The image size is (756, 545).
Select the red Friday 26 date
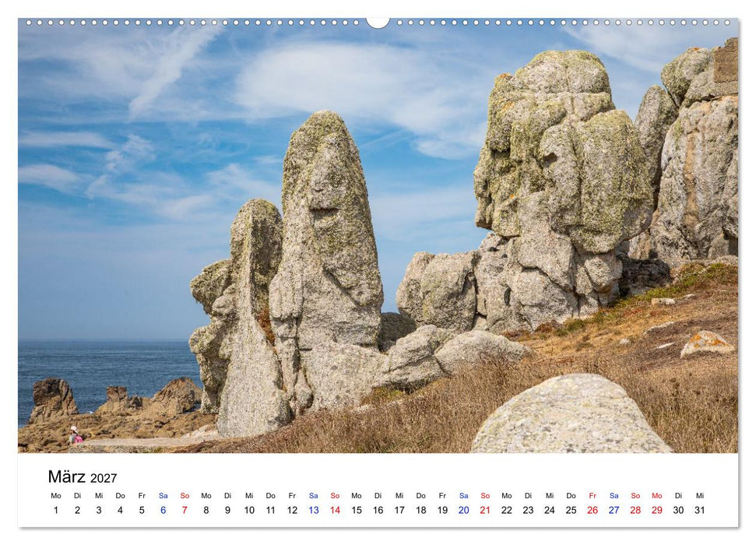592,510
